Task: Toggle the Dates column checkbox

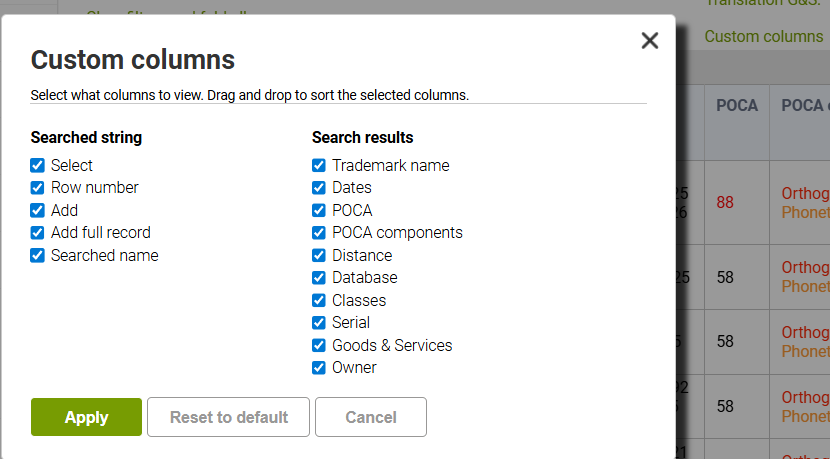Action: click(319, 188)
